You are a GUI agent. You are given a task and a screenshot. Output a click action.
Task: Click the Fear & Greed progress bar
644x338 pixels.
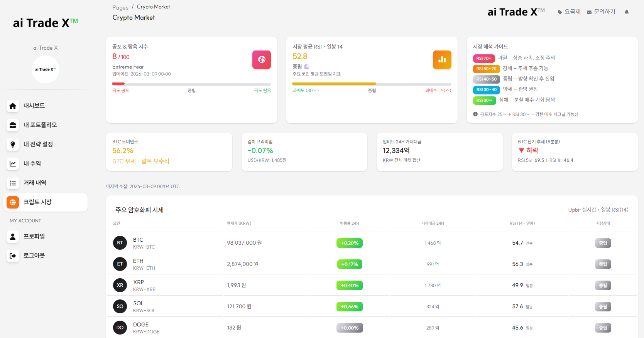click(191, 84)
